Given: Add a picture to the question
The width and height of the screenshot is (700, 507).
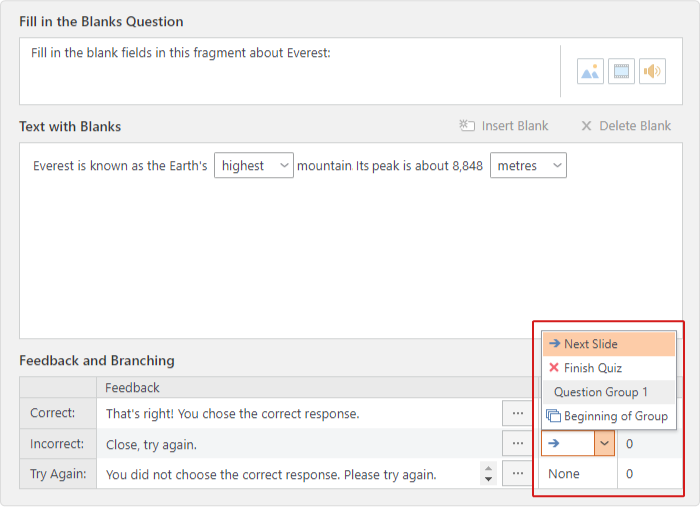Looking at the screenshot, I should 590,71.
